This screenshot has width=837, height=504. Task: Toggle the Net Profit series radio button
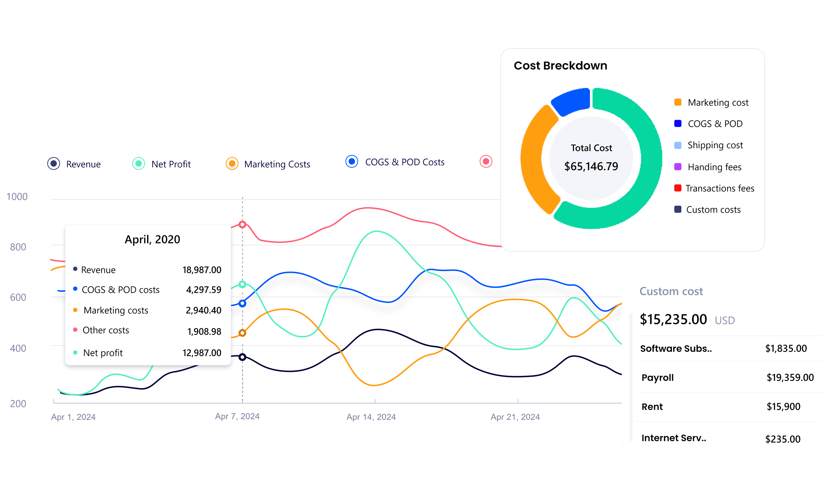[x=138, y=164]
